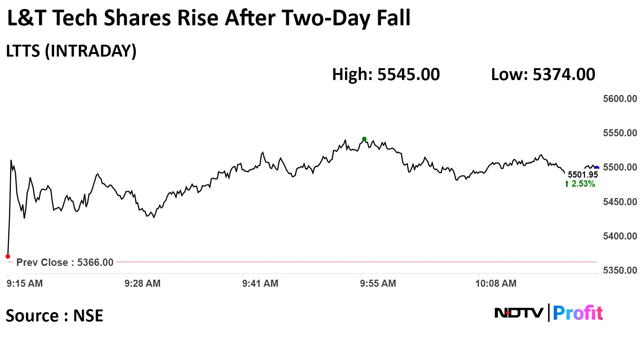
Task: Click the 5600.00 price axis label
Action: click(x=620, y=99)
